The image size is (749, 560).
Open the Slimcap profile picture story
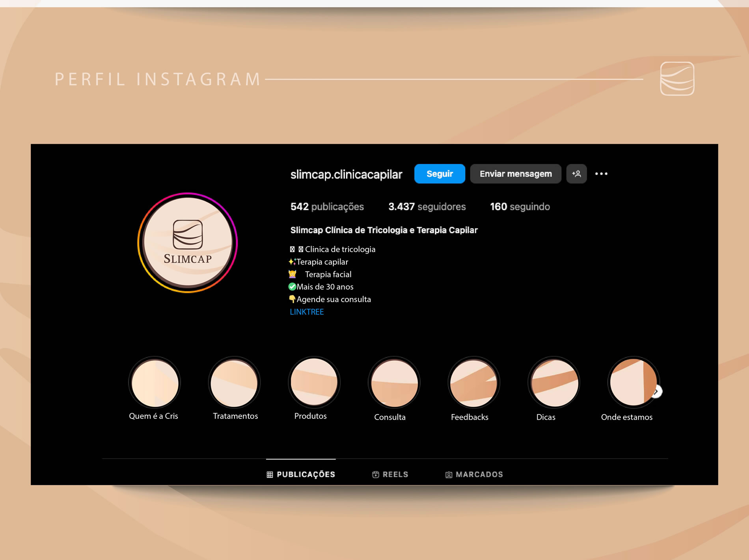(x=188, y=243)
